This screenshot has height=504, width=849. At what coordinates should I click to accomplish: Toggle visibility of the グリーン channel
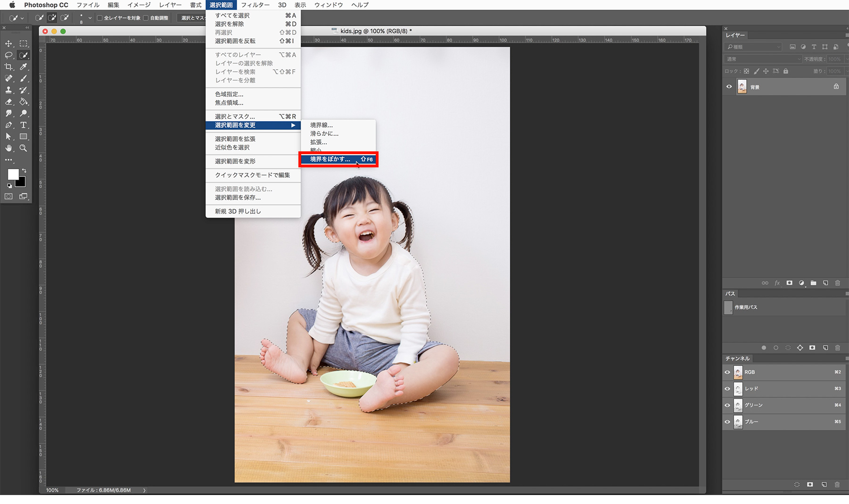tap(727, 405)
